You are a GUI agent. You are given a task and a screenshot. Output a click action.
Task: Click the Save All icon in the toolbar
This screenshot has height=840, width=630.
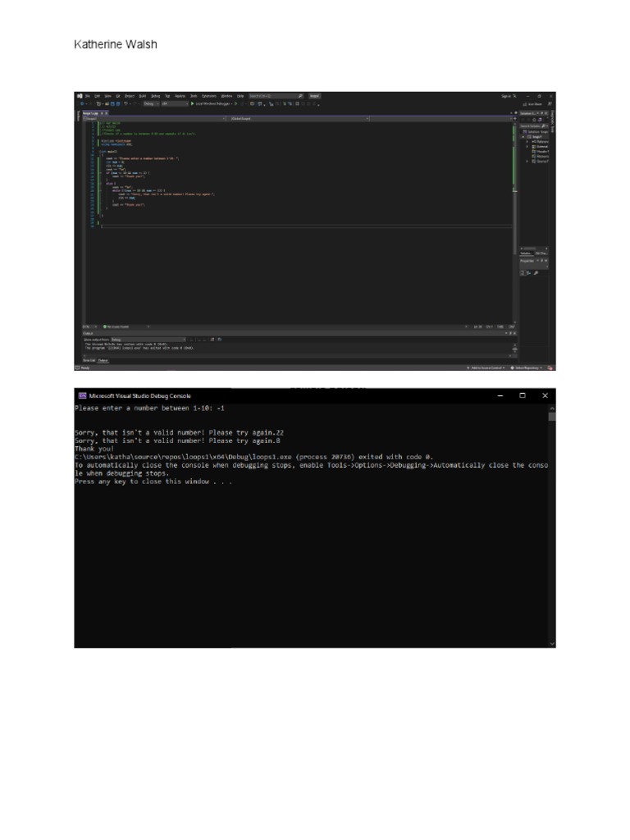click(118, 103)
